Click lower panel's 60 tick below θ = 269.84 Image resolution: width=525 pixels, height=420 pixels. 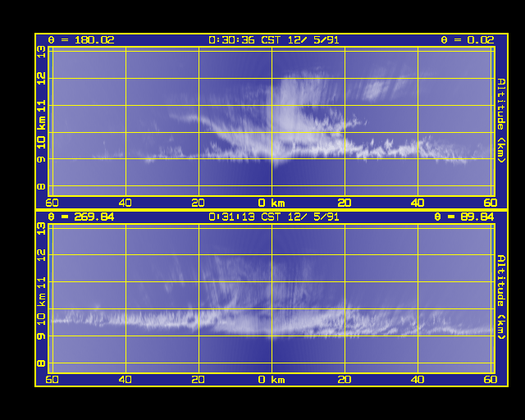[x=52, y=380]
